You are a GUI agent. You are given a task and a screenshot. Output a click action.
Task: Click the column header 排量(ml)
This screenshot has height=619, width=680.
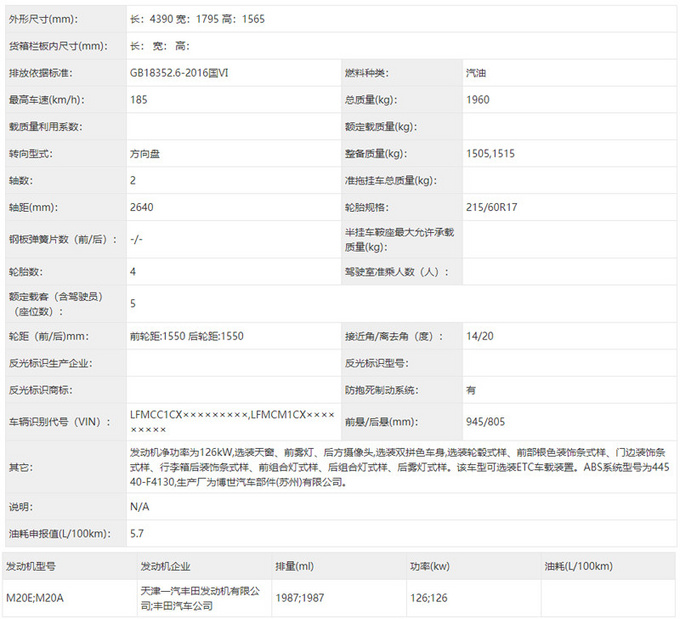click(294, 566)
